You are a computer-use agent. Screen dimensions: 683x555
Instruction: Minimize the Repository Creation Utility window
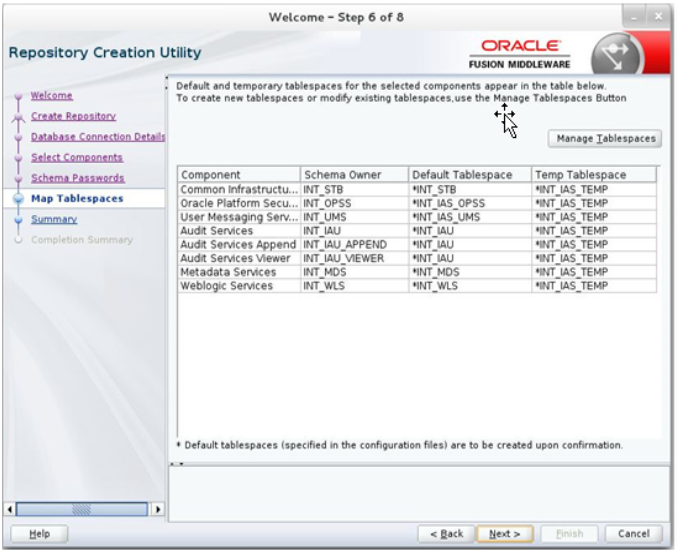[x=634, y=17]
